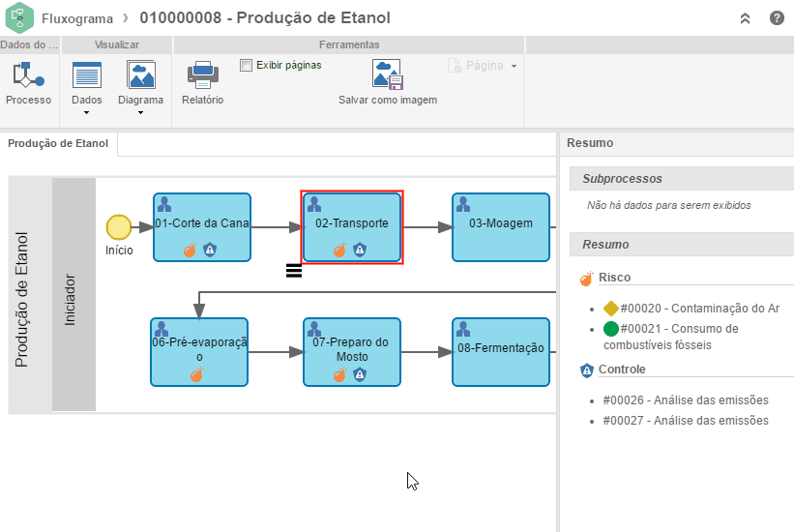Click risk bomb icon on 02-Transporte
The image size is (794, 532).
[x=339, y=250]
